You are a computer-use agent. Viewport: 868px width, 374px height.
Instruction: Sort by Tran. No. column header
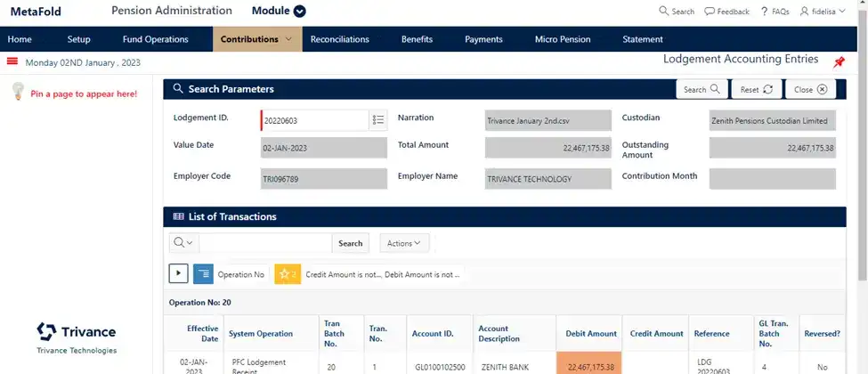click(x=378, y=334)
